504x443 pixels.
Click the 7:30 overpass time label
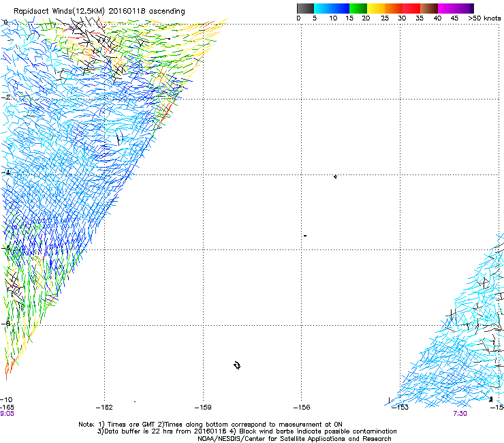click(460, 414)
